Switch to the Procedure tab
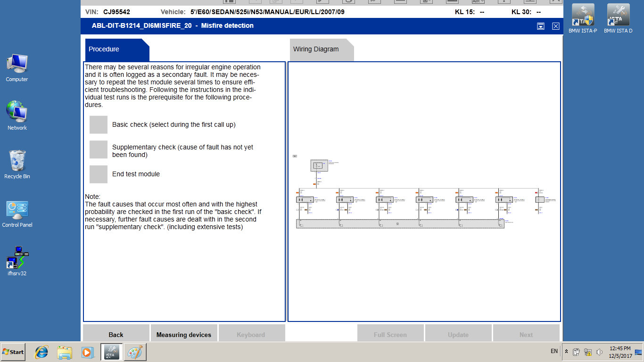The image size is (644, 362). pos(104,49)
